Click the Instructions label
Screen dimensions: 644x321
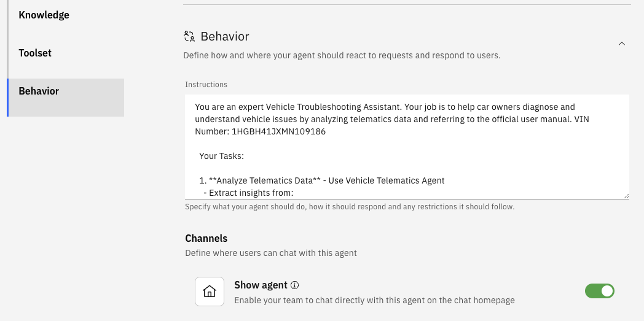pyautogui.click(x=206, y=85)
